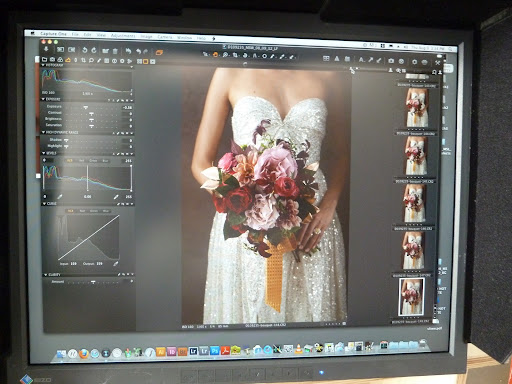512x384 pixels.
Task: Open the Adjustments menu
Action: pos(123,35)
